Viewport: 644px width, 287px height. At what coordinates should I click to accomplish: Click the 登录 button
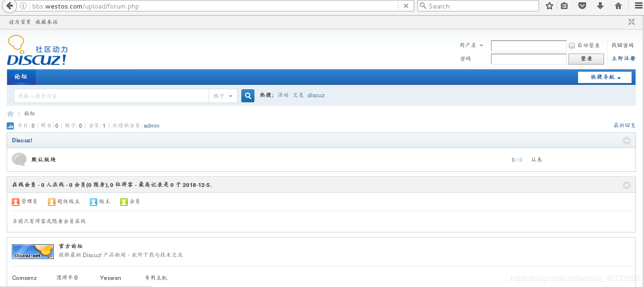(586, 59)
